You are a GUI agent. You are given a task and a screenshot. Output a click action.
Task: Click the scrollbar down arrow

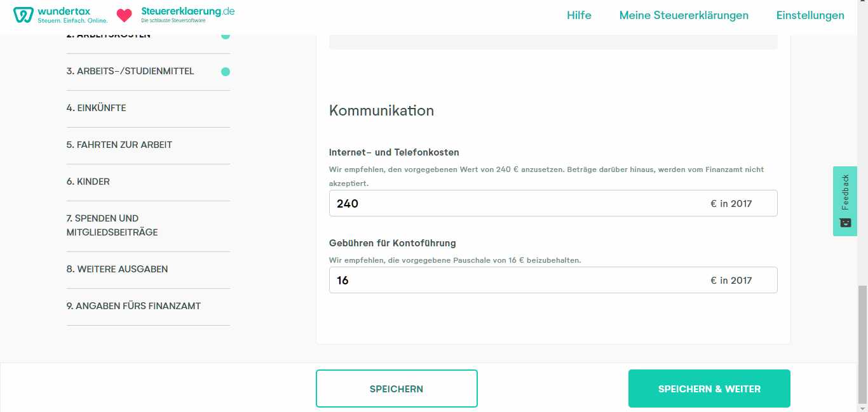[x=864, y=408]
